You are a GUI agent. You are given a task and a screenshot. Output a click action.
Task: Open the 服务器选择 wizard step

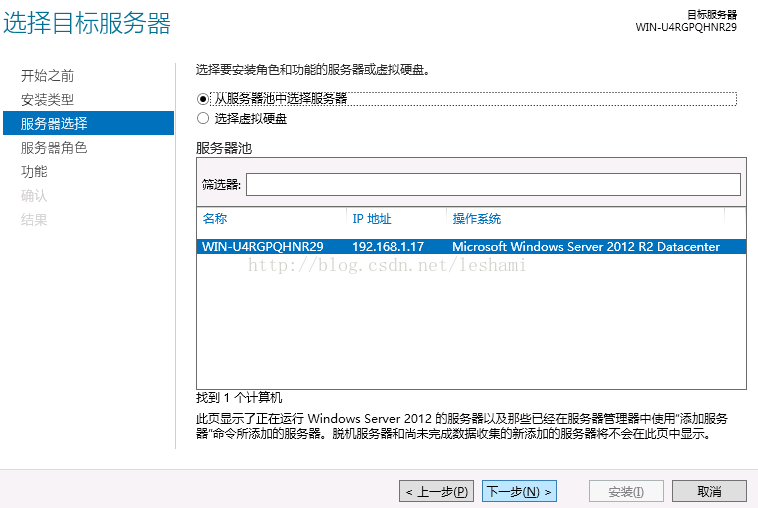[x=88, y=123]
